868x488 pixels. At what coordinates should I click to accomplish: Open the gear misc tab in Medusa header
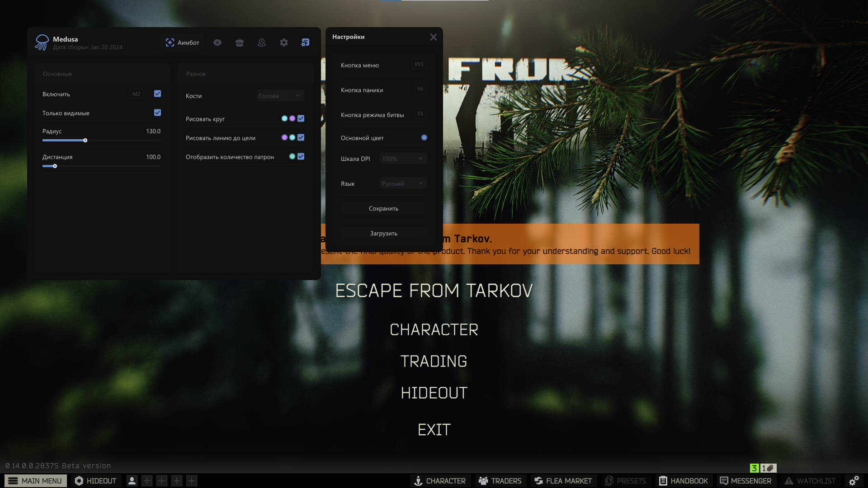(x=284, y=42)
